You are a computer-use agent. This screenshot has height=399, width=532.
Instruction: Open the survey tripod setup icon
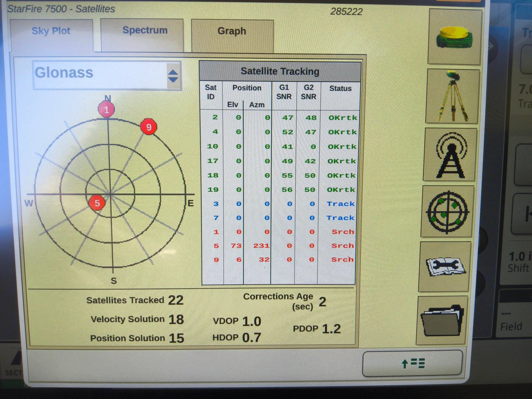(452, 96)
